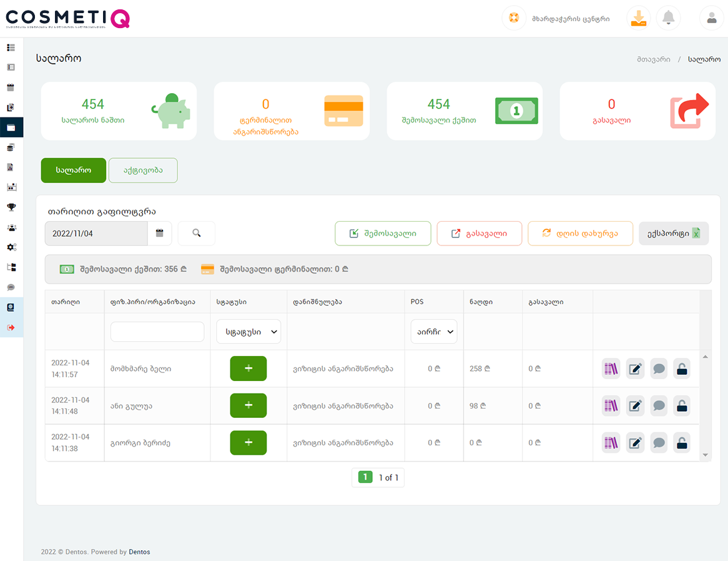Open the სტატუსი filter dropdown
Screen dimensions: 728x561
(x=248, y=332)
